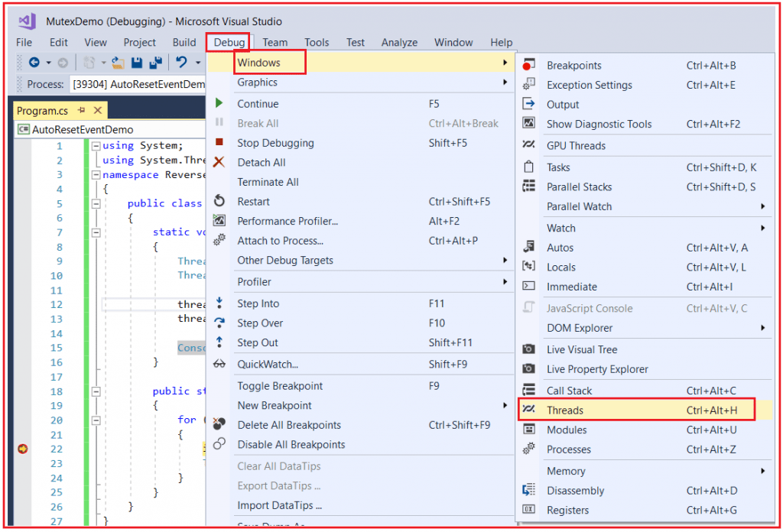This screenshot has width=783, height=532.
Task: Click the Stop Debugging red square icon
Action: [x=219, y=142]
